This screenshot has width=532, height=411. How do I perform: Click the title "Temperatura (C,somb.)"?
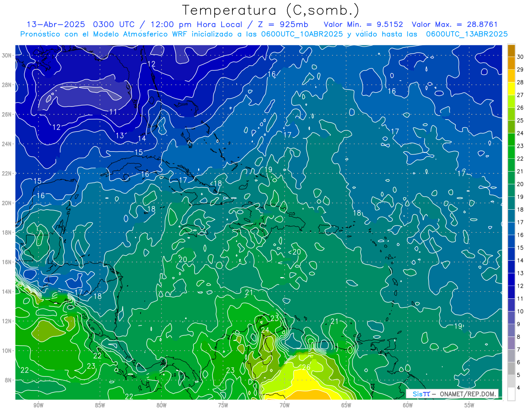[x=270, y=10]
